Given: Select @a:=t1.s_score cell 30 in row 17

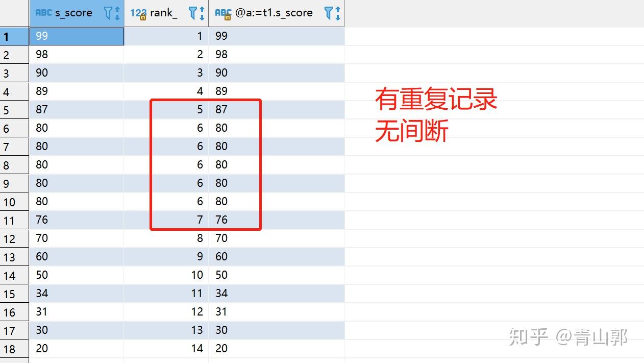Looking at the screenshot, I should pyautogui.click(x=277, y=330).
